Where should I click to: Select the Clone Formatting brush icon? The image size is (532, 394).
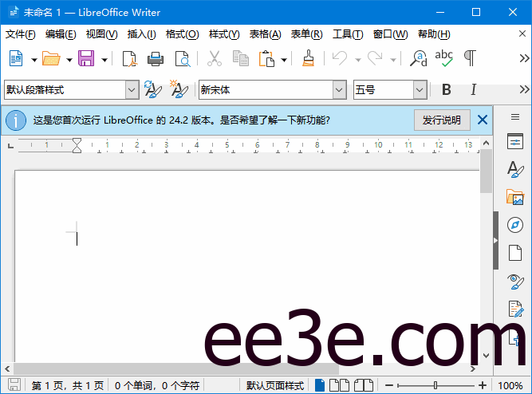308,58
